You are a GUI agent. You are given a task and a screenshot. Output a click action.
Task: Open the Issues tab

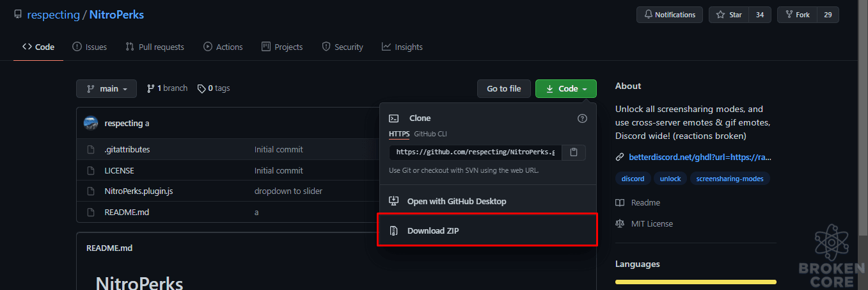click(90, 47)
